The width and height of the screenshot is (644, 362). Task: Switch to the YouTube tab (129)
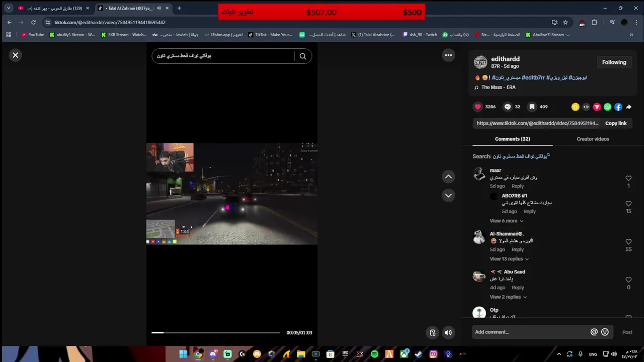click(53, 8)
